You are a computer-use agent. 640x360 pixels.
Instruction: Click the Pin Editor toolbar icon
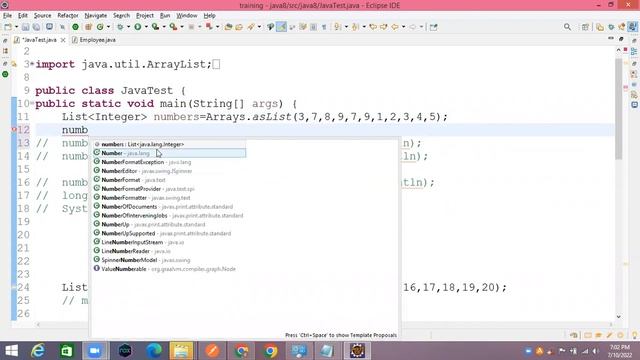[x=433, y=27]
